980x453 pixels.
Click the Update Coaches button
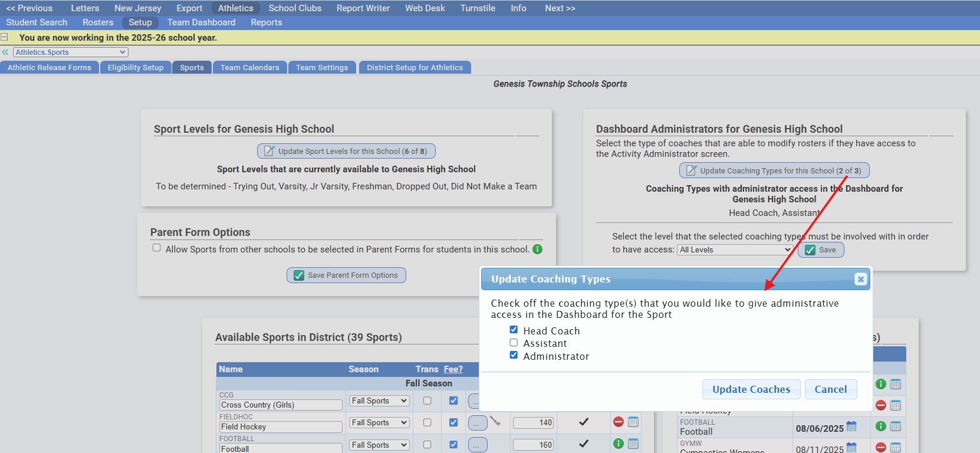pos(751,389)
